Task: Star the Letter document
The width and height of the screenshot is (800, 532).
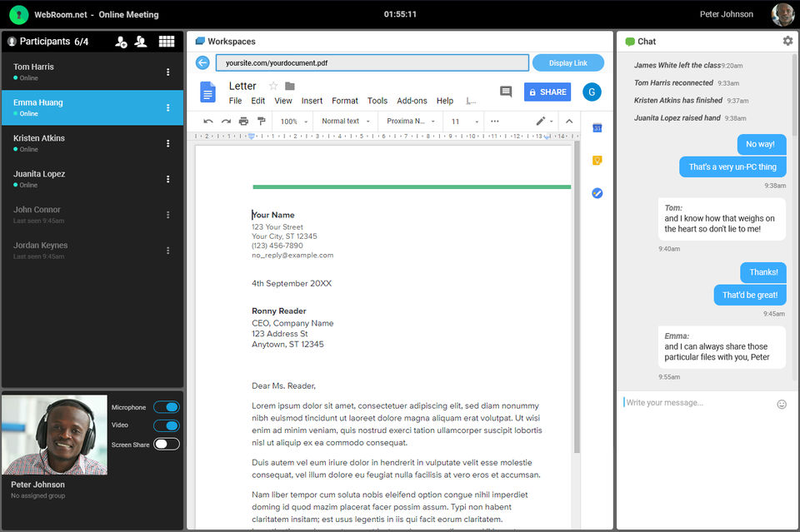Action: (x=273, y=86)
